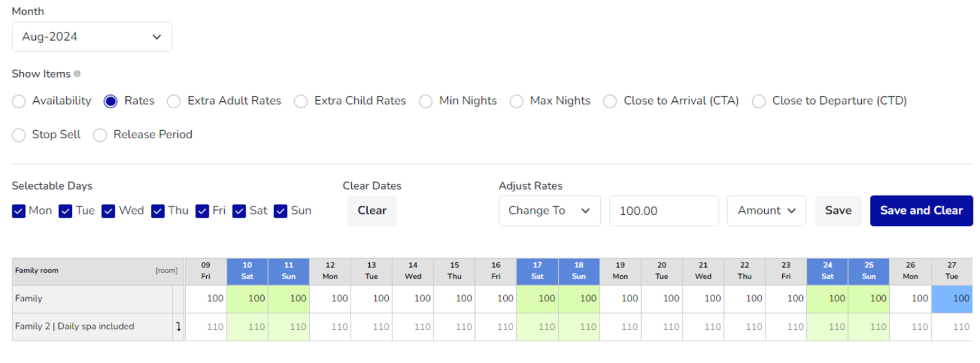Select the Family rate cell for 17 Sat
980x363 pixels.
(537, 299)
